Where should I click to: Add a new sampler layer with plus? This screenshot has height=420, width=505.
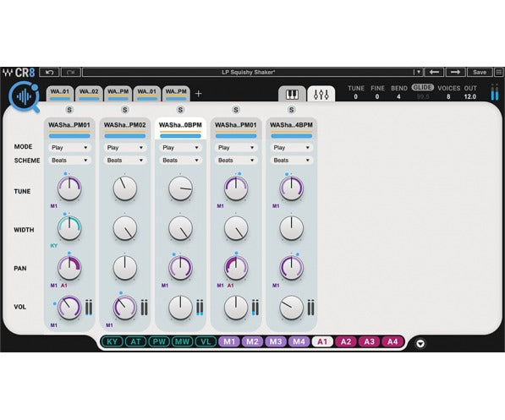199,94
